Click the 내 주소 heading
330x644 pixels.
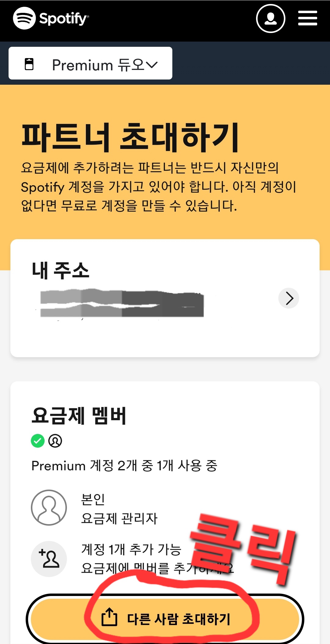click(61, 270)
